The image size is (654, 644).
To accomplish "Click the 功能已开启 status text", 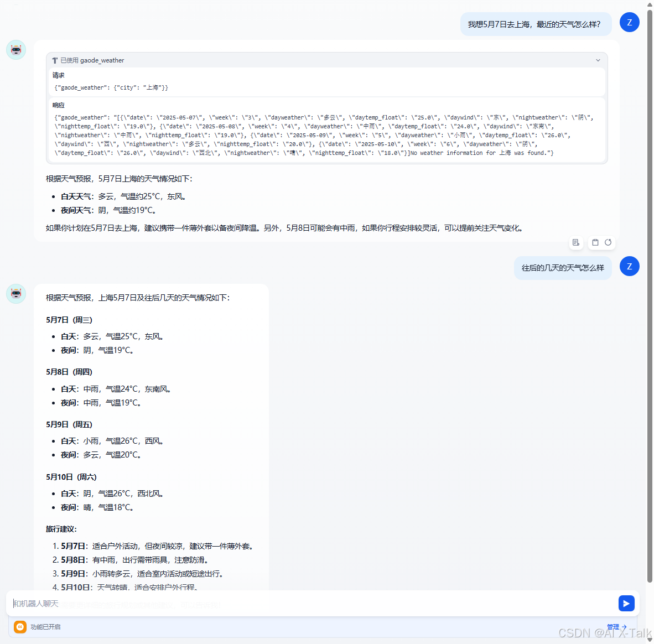I will (x=45, y=626).
